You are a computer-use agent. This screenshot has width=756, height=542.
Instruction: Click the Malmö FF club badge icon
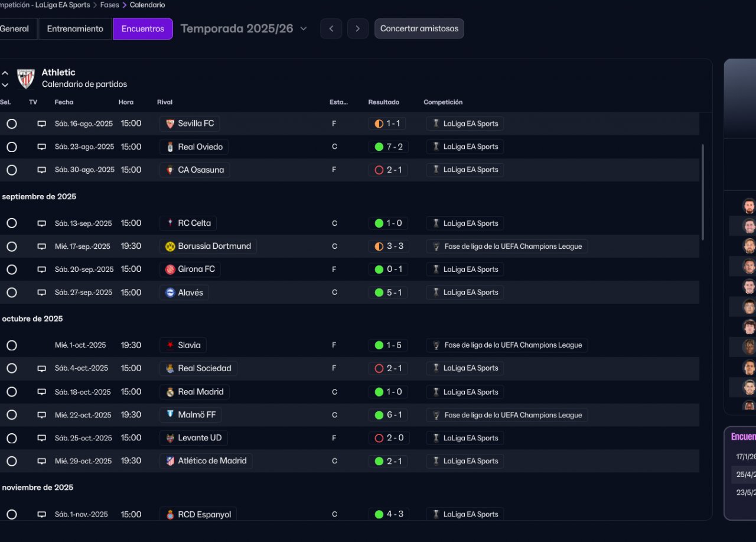[170, 415]
